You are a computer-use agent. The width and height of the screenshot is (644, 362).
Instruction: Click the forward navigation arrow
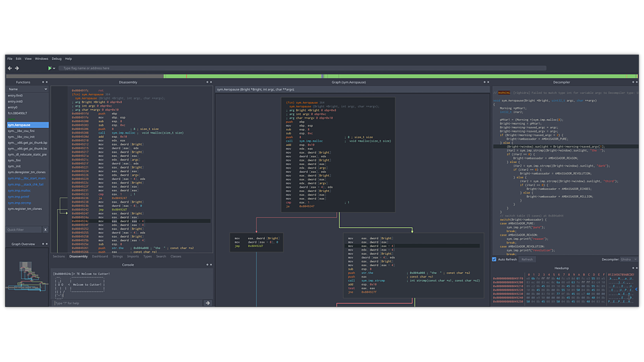click(17, 68)
